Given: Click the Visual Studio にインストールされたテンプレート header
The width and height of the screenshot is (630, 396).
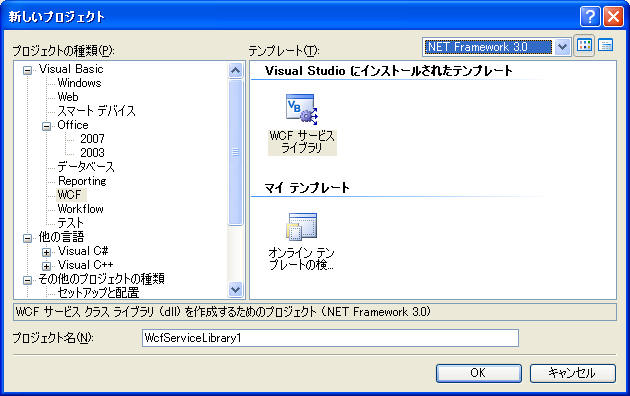Looking at the screenshot, I should coord(389,71).
